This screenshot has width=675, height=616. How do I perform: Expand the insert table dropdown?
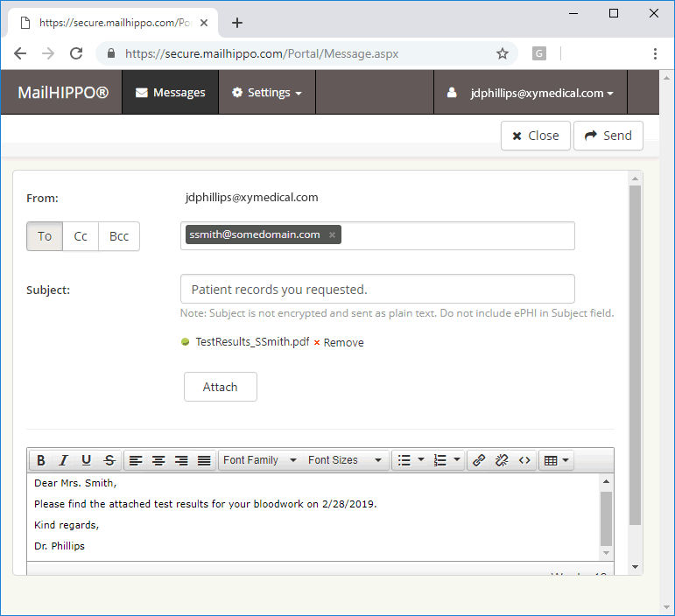pos(556,460)
